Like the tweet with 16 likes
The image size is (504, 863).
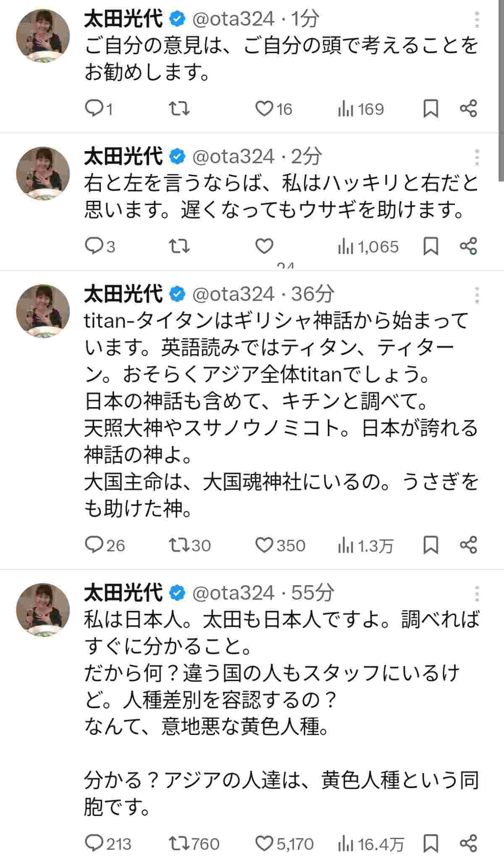(x=265, y=109)
